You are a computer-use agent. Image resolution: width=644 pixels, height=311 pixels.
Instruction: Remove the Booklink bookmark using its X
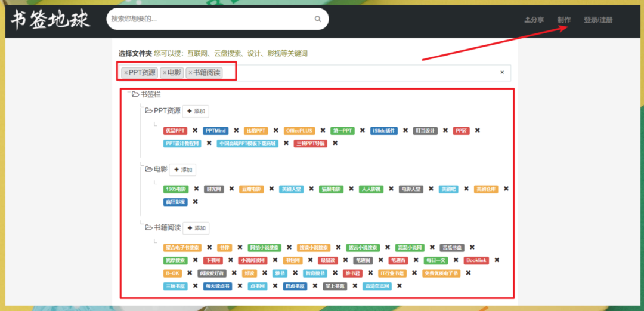(x=497, y=260)
